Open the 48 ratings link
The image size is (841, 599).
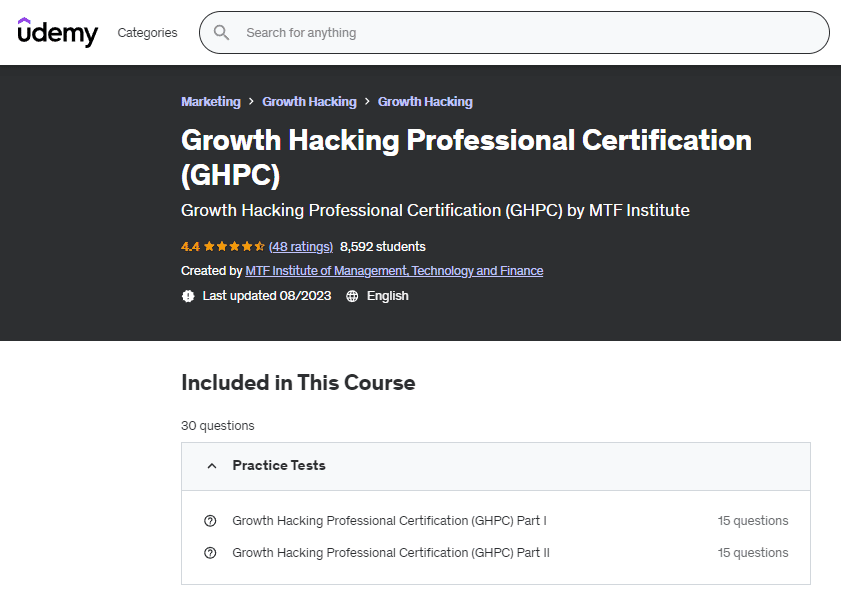[x=301, y=247]
